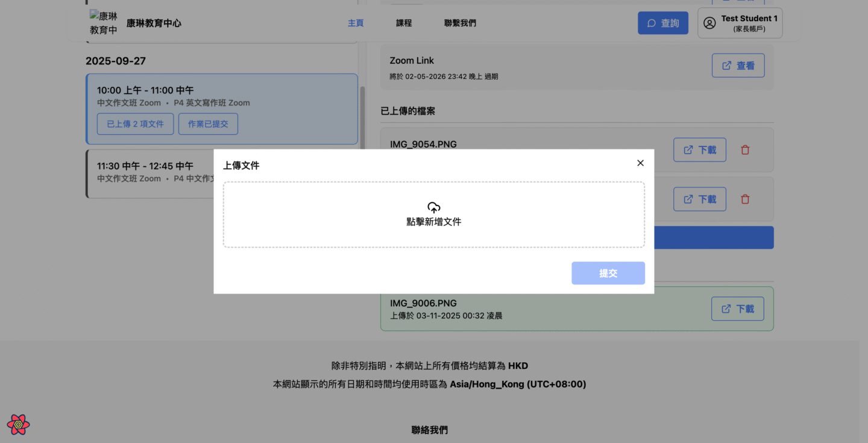Image resolution: width=868 pixels, height=443 pixels.
Task: Go to the 主頁 nav item
Action: coord(356,23)
